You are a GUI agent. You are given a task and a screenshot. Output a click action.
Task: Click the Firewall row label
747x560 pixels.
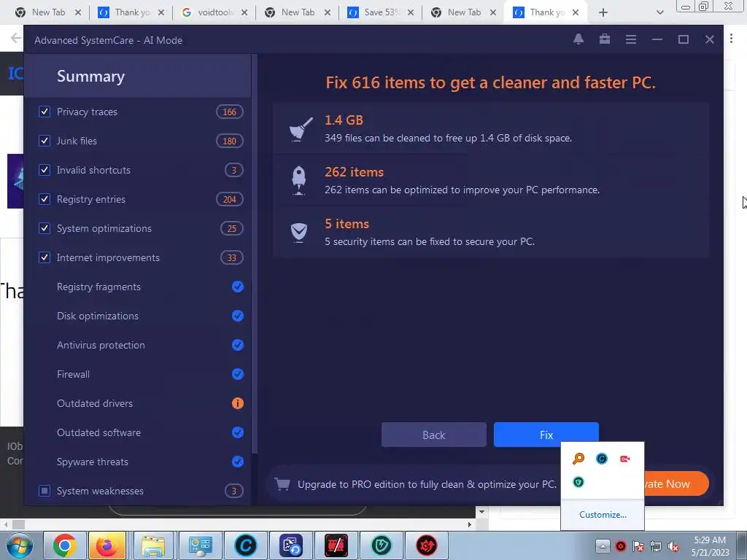pos(73,374)
